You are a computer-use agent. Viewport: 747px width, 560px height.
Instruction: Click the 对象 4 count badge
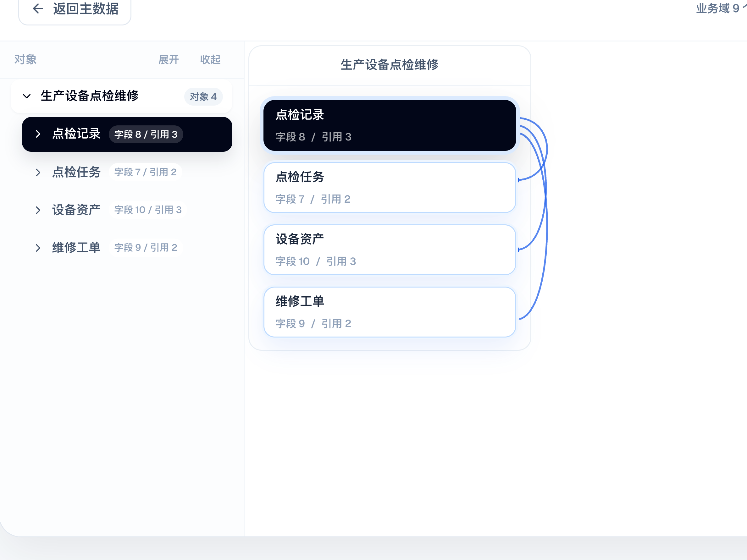point(203,97)
